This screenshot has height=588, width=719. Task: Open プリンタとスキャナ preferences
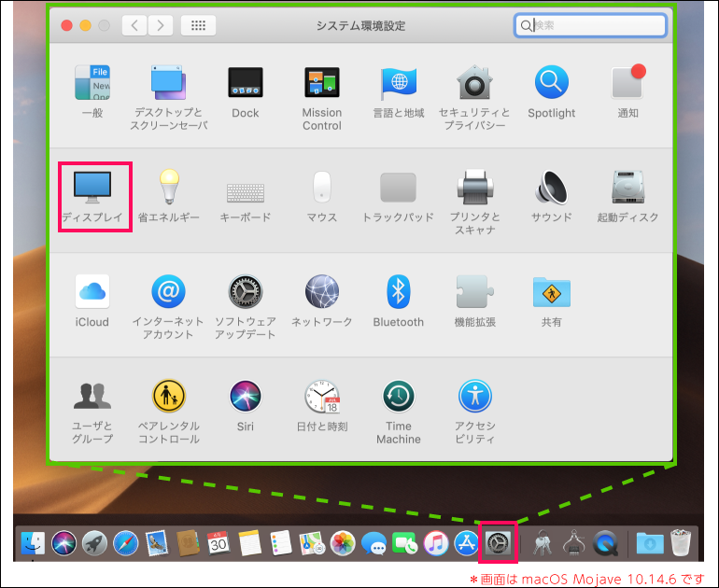coord(474,203)
